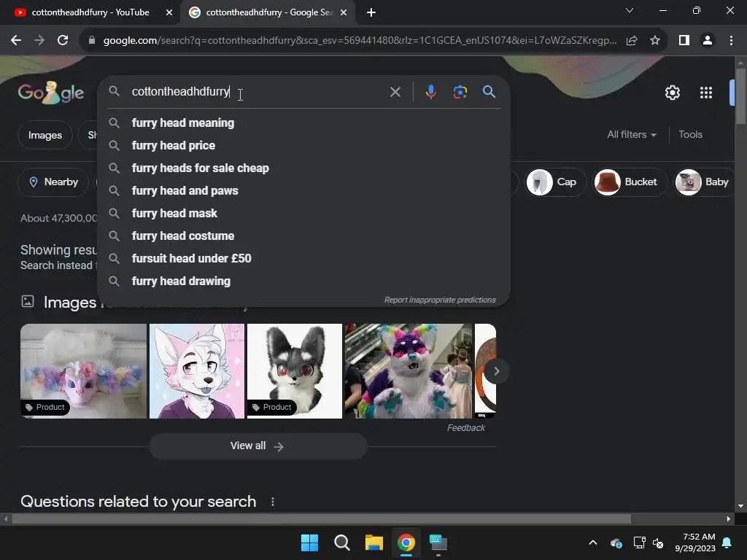
Task: Start voice search with the microphone
Action: pos(430,92)
